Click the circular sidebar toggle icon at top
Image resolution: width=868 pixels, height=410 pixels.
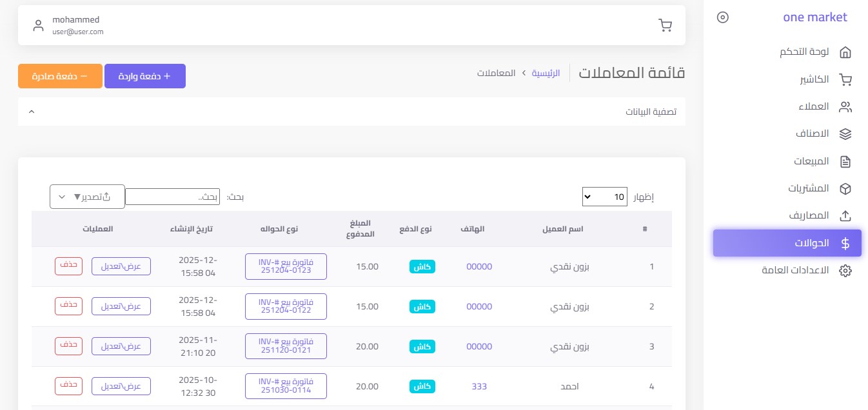[x=723, y=17]
